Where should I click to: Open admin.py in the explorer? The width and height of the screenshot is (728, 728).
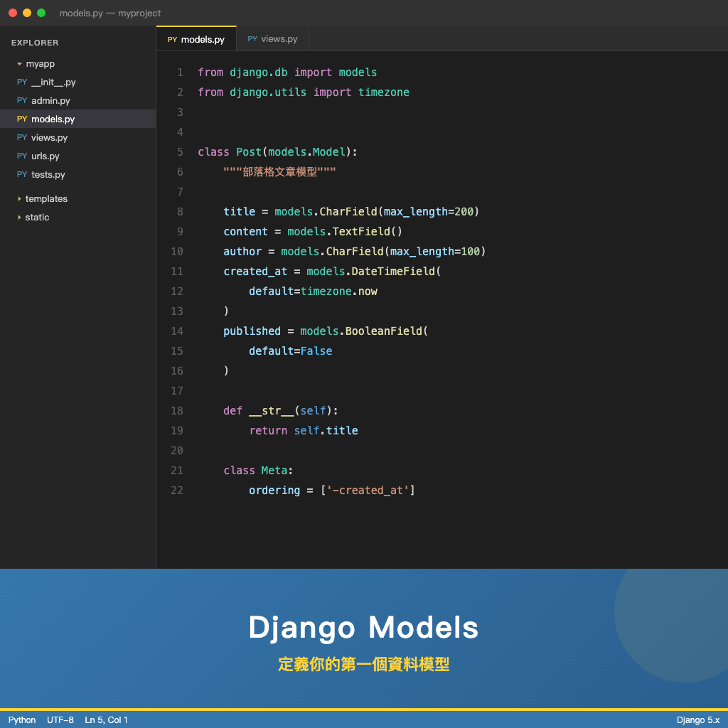[78, 101]
